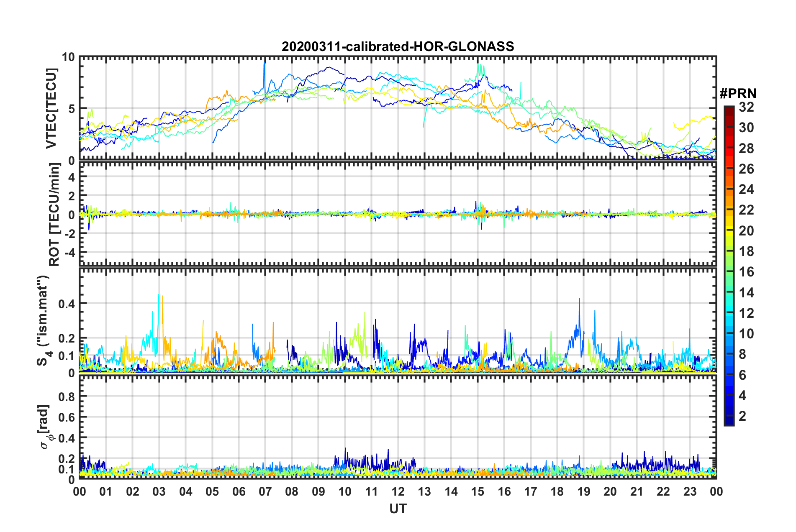Click sigma phi y-axis tick label 0.8
Image resolution: width=796 pixels, height=532 pixels.
coord(67,397)
